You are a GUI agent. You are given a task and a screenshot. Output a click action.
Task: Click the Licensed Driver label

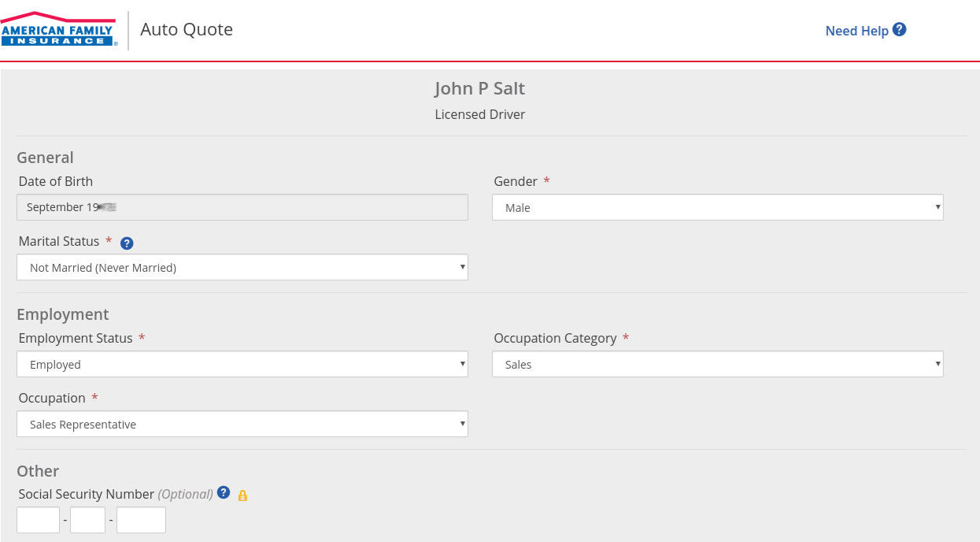click(x=479, y=114)
